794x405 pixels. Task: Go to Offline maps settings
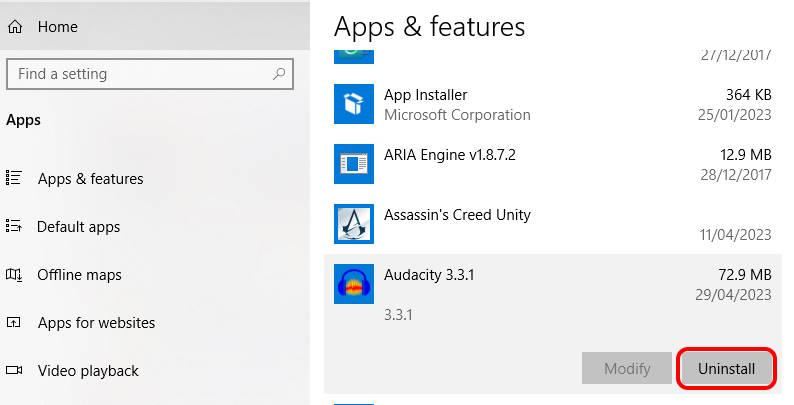pos(80,274)
